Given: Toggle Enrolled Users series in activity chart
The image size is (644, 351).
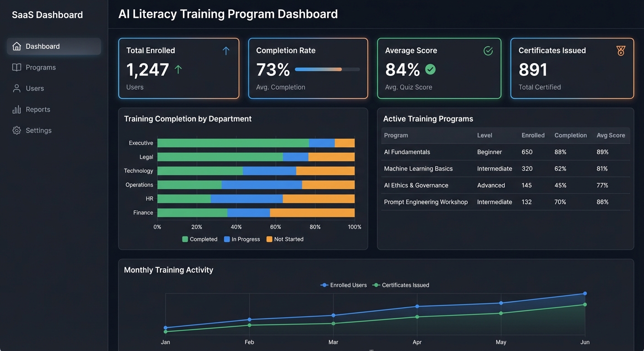Looking at the screenshot, I should [343, 285].
